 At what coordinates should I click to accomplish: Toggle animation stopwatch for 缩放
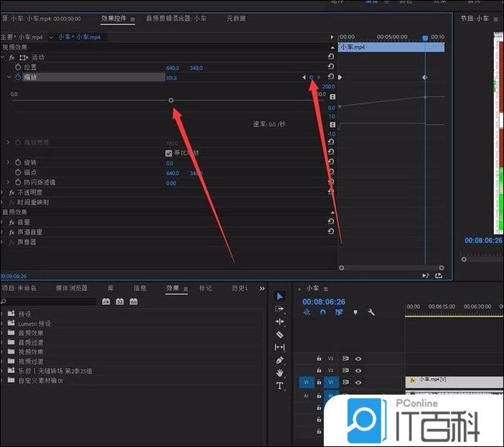(x=18, y=77)
